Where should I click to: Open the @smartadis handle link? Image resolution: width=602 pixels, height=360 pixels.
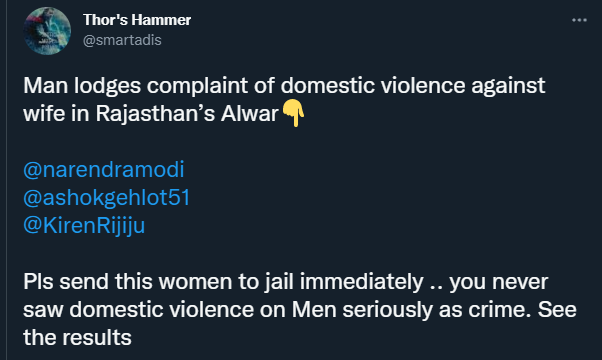click(122, 40)
